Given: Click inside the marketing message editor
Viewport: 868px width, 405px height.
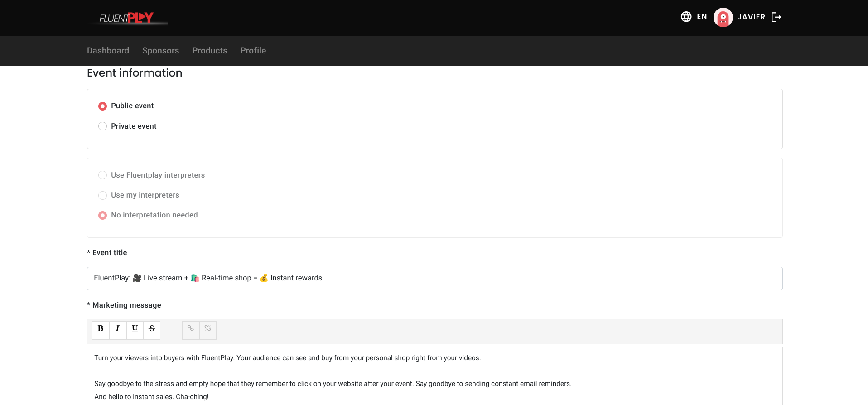Looking at the screenshot, I should coord(435,376).
